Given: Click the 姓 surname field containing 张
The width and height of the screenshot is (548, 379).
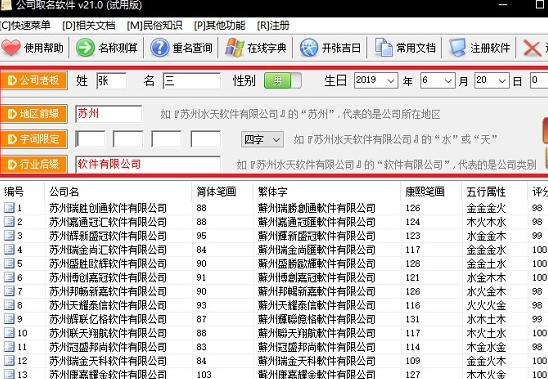Looking at the screenshot, I should tap(111, 81).
